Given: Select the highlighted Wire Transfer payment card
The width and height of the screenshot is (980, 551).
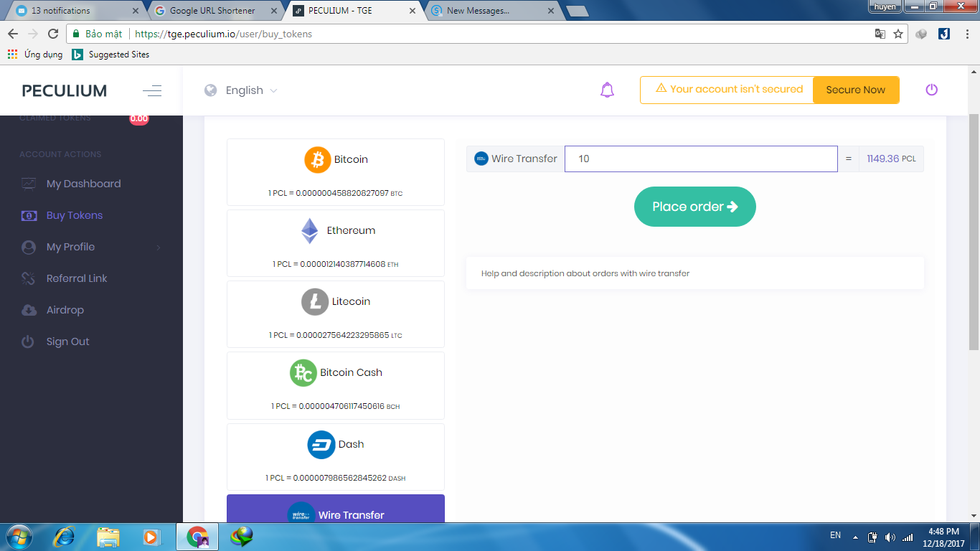Looking at the screenshot, I should click(336, 509).
